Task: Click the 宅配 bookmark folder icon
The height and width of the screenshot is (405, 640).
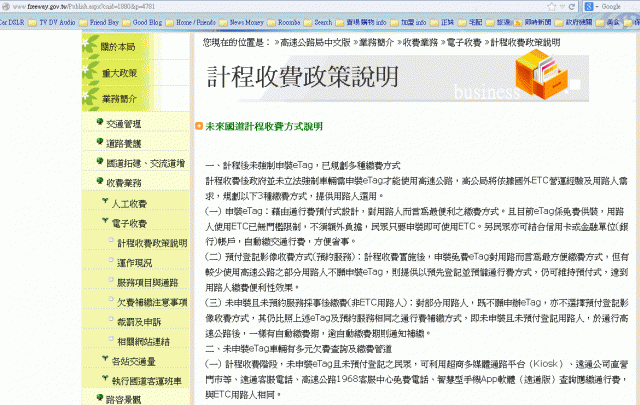Action: [462, 22]
